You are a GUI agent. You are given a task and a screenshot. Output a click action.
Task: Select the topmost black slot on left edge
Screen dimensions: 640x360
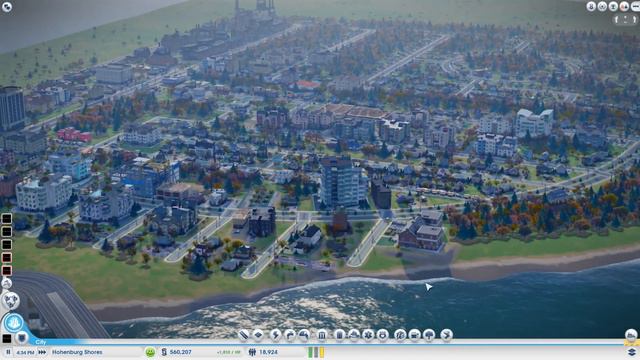pos(7,219)
